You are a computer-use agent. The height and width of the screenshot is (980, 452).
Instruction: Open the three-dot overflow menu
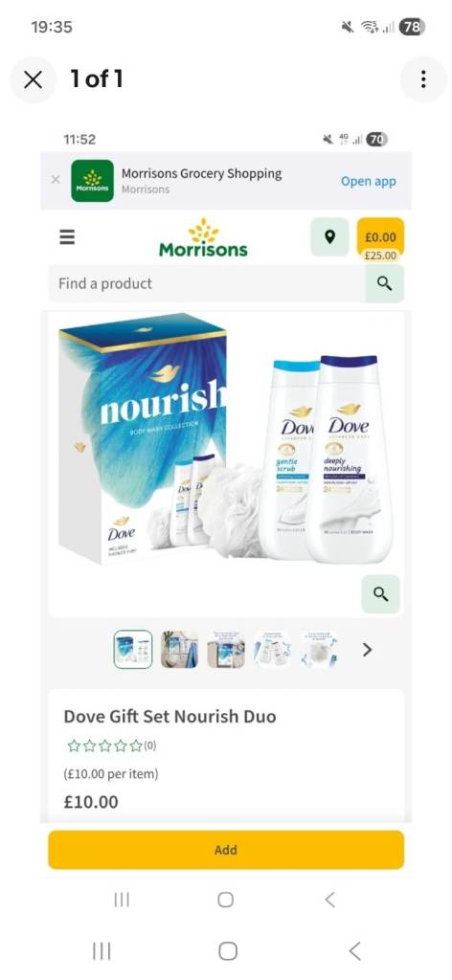(x=423, y=79)
